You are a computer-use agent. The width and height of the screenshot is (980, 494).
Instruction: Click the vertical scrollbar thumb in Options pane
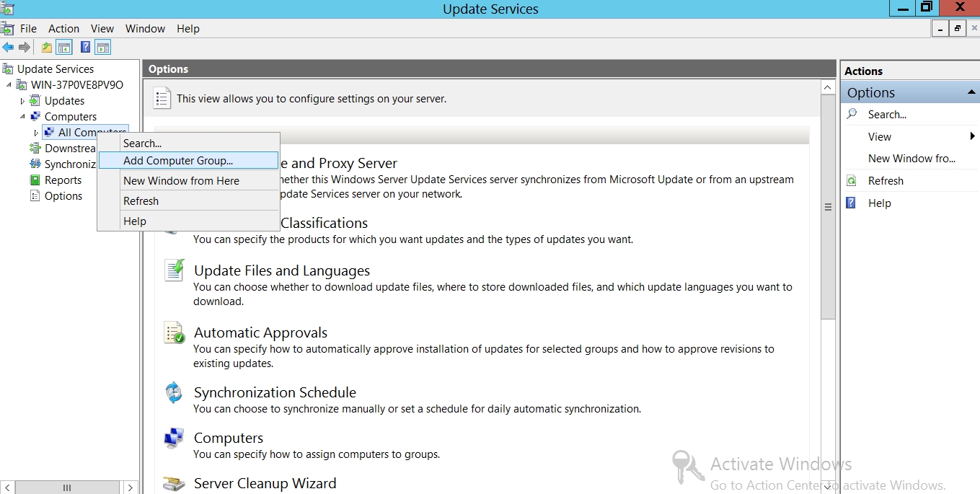coord(828,207)
